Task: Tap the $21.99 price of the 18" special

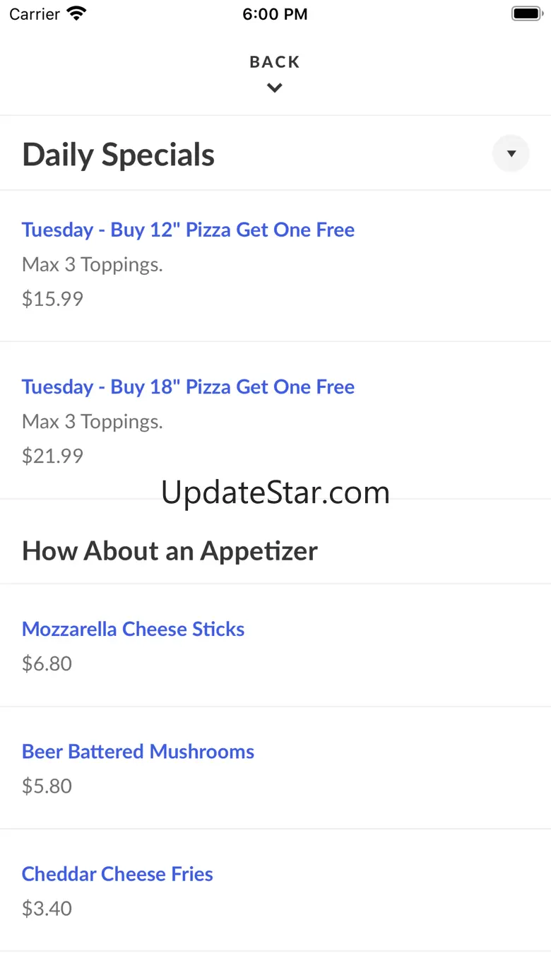Action: (52, 456)
